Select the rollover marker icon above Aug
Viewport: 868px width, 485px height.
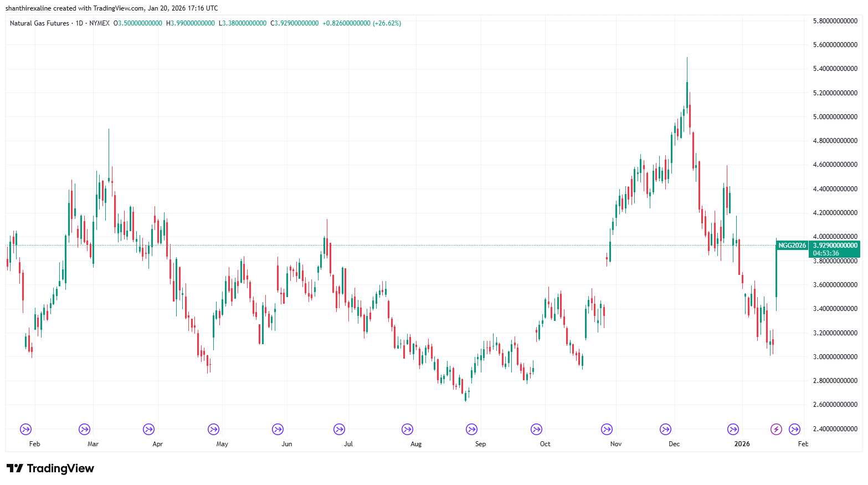(407, 429)
